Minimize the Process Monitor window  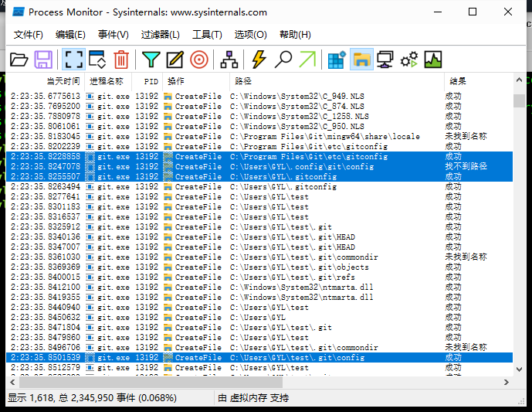pyautogui.click(x=438, y=12)
